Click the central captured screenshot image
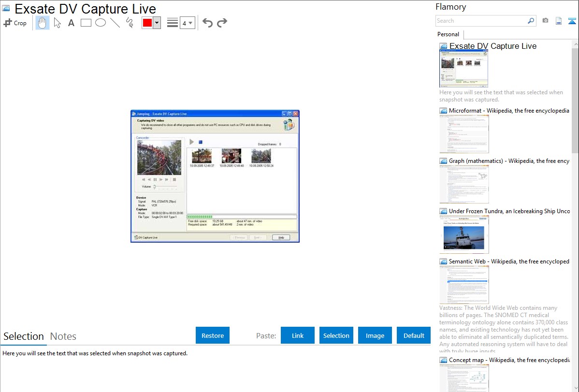This screenshot has height=392, width=579. tap(215, 176)
